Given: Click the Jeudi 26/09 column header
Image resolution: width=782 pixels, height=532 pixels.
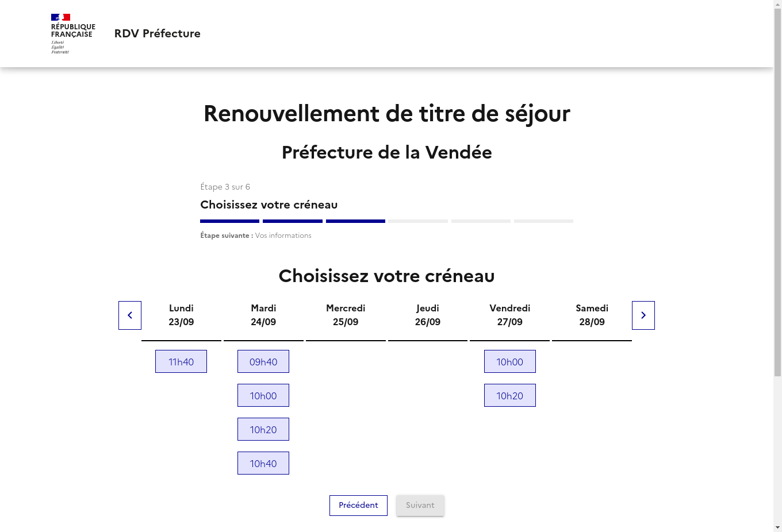Looking at the screenshot, I should pyautogui.click(x=428, y=315).
